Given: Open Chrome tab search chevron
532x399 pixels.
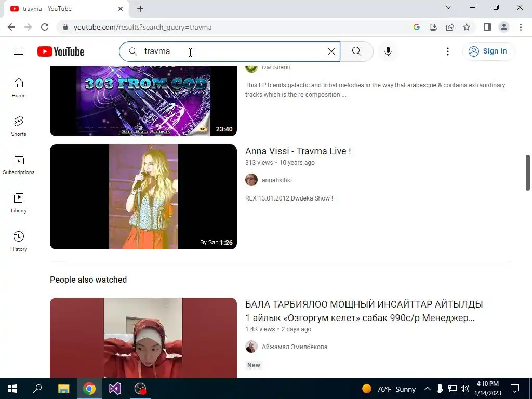Looking at the screenshot, I should click(448, 7).
